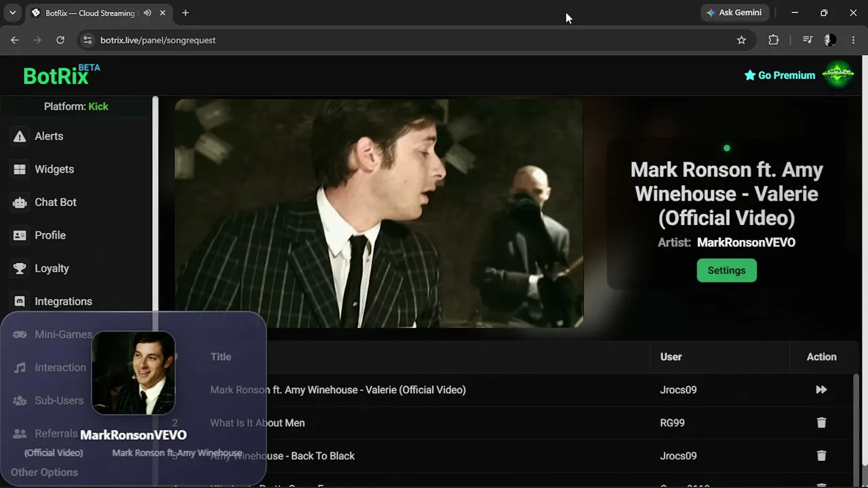Open Loyalty via its trophy icon
The height and width of the screenshot is (488, 868).
point(20,268)
